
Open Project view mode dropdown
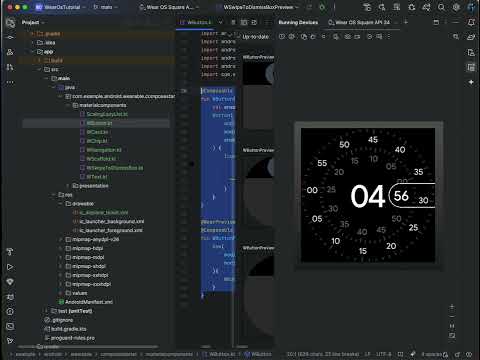[x=33, y=22]
